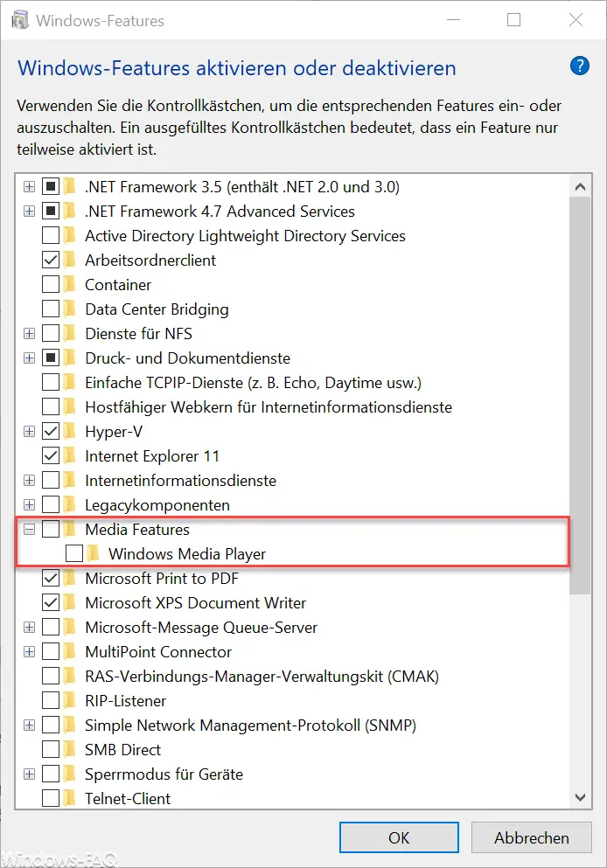This screenshot has height=868, width=607.
Task: Select the folder icon beside Hyper-V
Action: point(69,431)
